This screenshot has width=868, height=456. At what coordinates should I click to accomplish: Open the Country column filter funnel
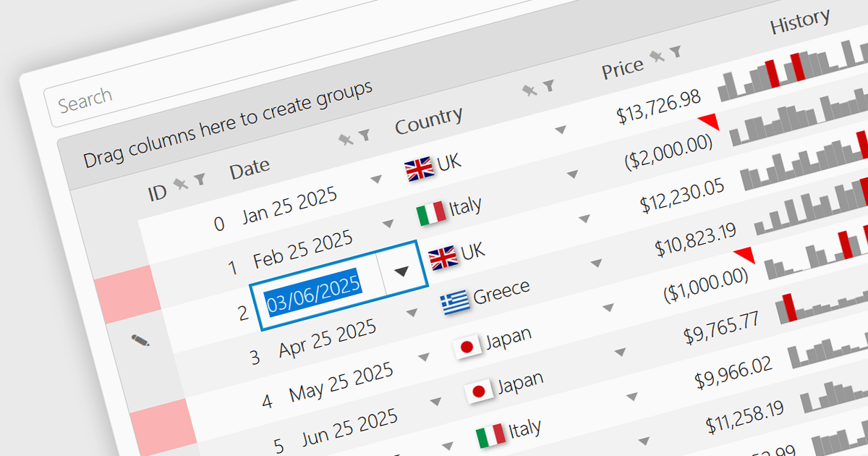coord(549,85)
